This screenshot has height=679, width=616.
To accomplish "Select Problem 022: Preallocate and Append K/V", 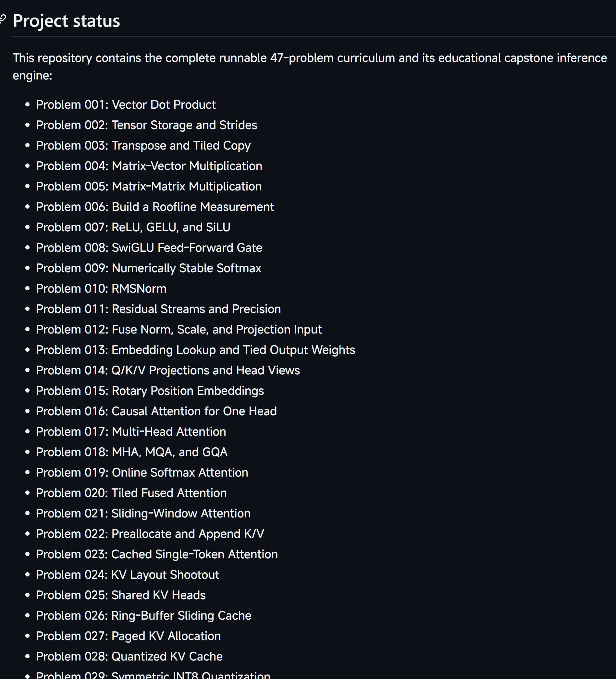I will click(x=150, y=534).
